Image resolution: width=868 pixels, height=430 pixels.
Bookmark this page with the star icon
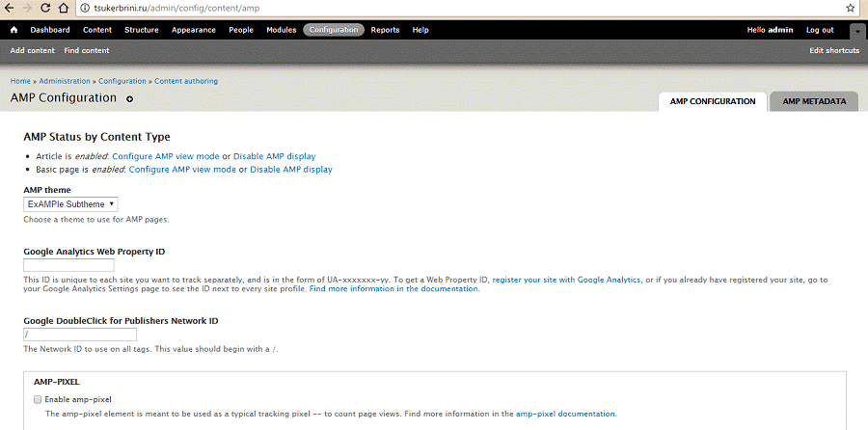(850, 8)
